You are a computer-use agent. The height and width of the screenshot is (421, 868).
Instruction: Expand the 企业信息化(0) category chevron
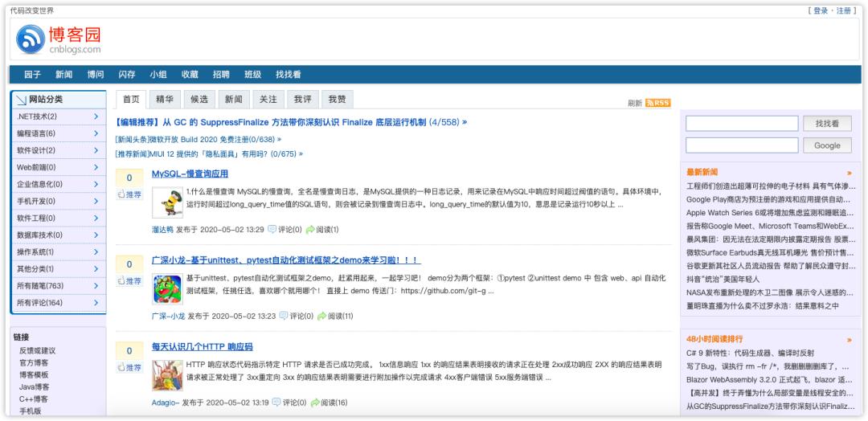[x=96, y=184]
